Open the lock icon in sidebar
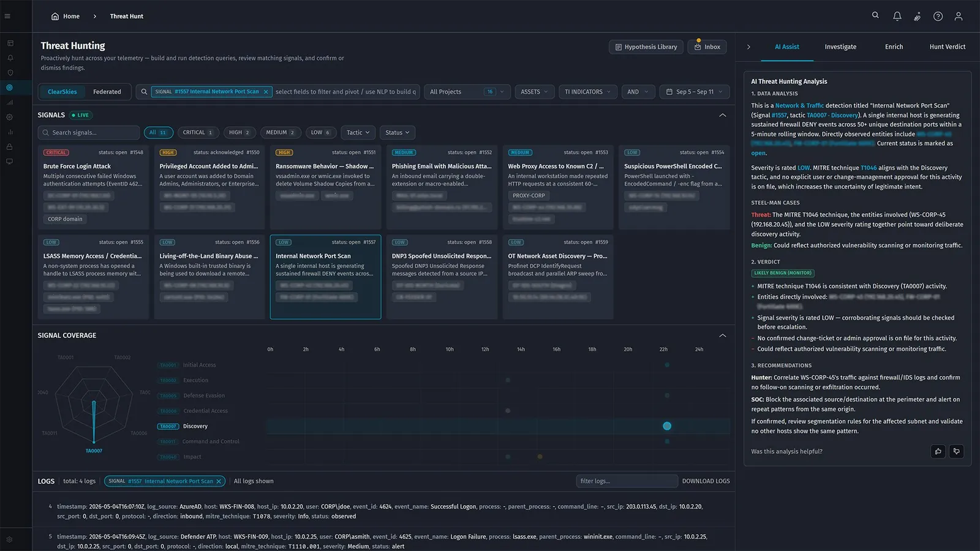The image size is (980, 551). (x=10, y=147)
